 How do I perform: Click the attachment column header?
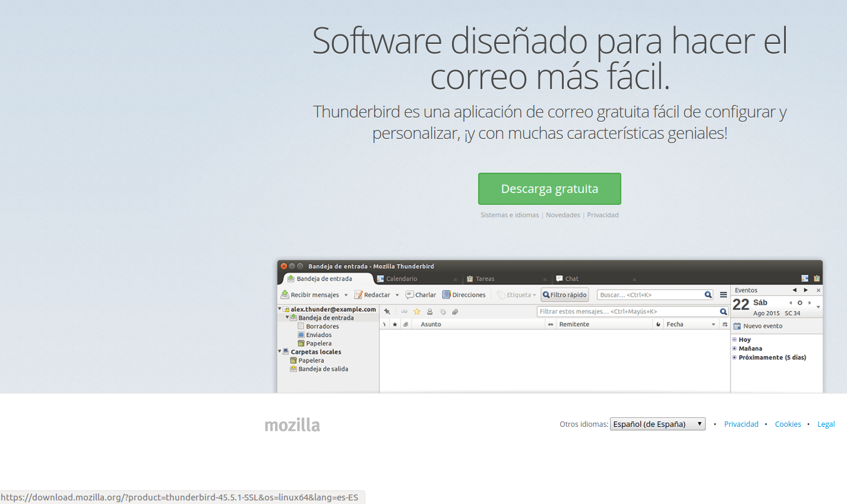click(x=406, y=324)
